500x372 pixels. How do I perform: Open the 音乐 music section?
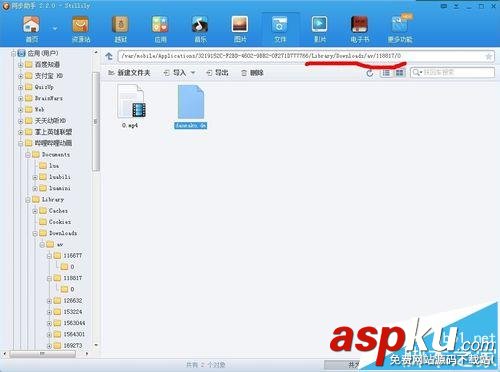(x=200, y=30)
